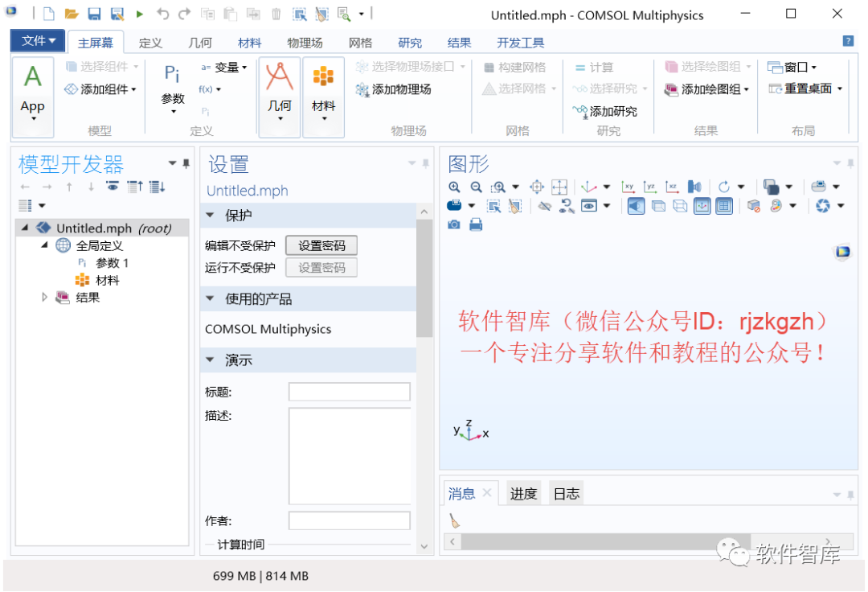
Task: Open the 添加组件 dropdown
Action: 100,88
